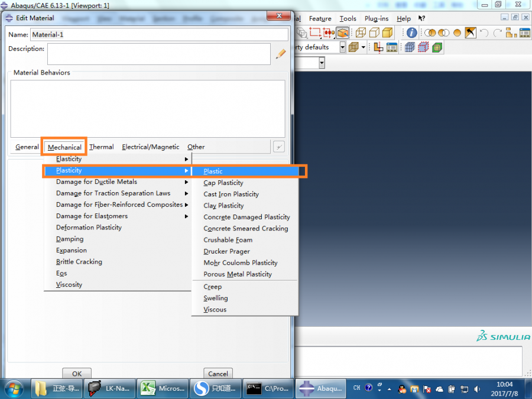This screenshot has width=532, height=399.
Task: Click the red dots selection filter icon
Action: 329,33
